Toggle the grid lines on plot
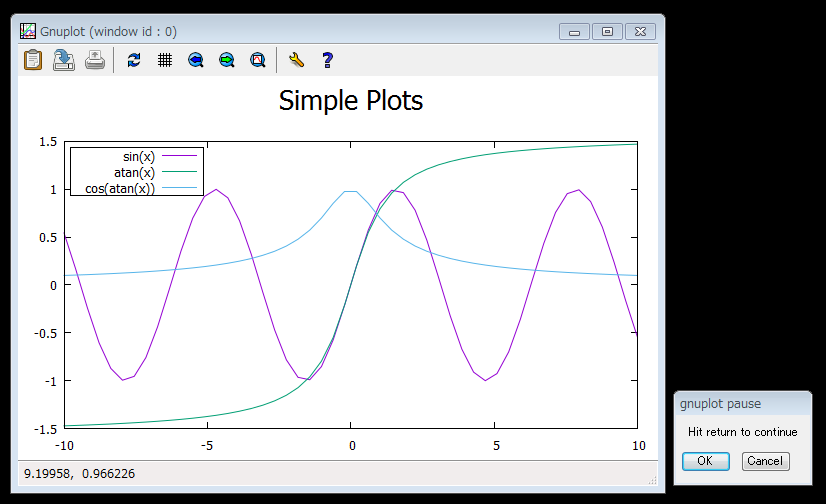Viewport: 826px width, 504px height. (165, 60)
